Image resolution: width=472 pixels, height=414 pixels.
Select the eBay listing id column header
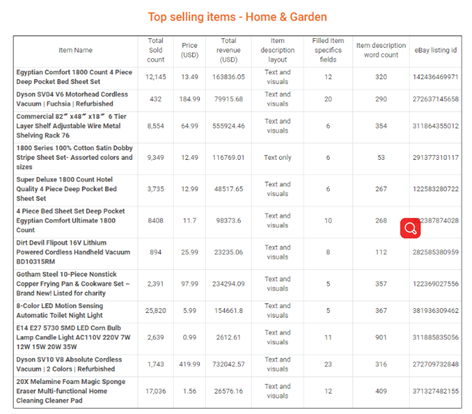tap(435, 50)
